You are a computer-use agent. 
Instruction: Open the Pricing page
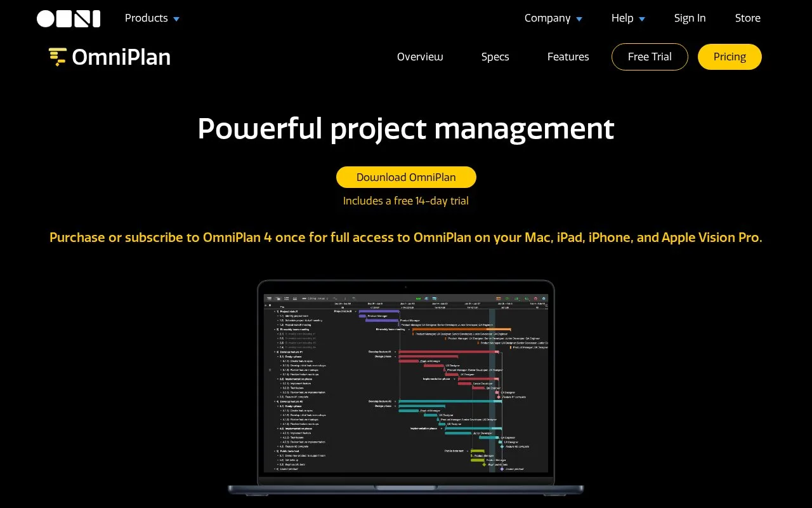730,57
